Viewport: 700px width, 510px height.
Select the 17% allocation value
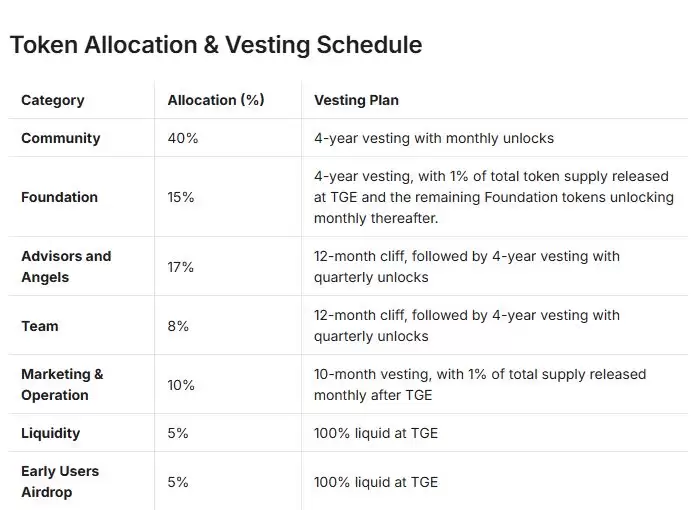(x=181, y=267)
